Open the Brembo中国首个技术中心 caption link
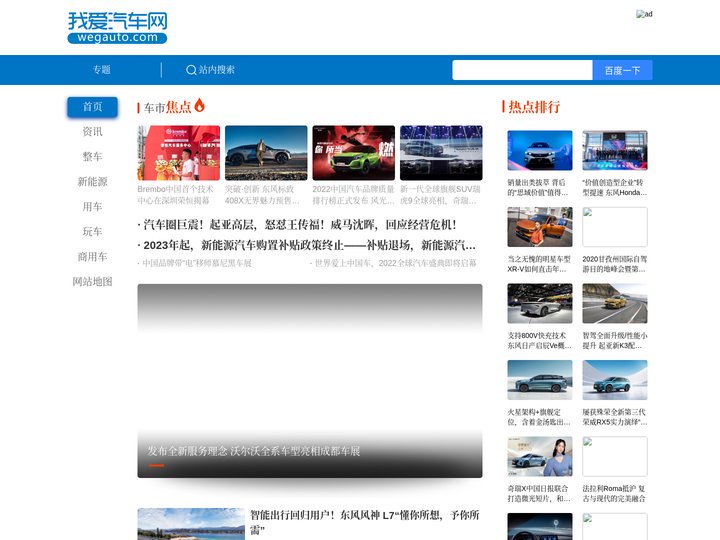This screenshot has width=720, height=540. (x=175, y=195)
